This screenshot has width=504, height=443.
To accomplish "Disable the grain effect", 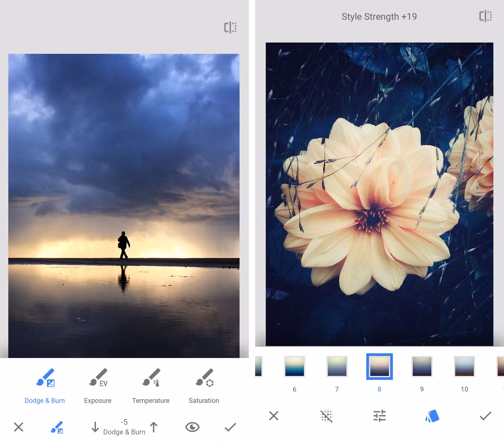I will pos(326,416).
